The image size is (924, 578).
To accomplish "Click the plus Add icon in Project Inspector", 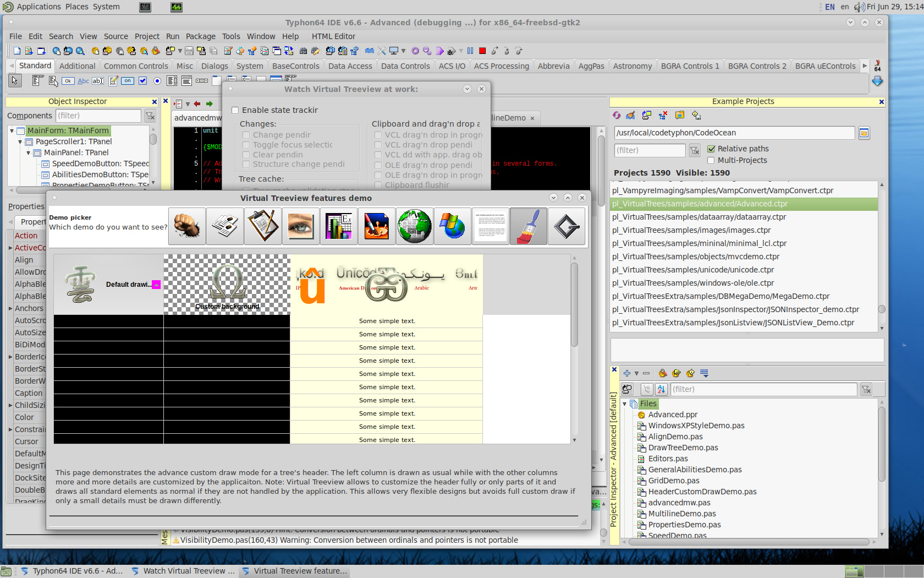I will [626, 373].
